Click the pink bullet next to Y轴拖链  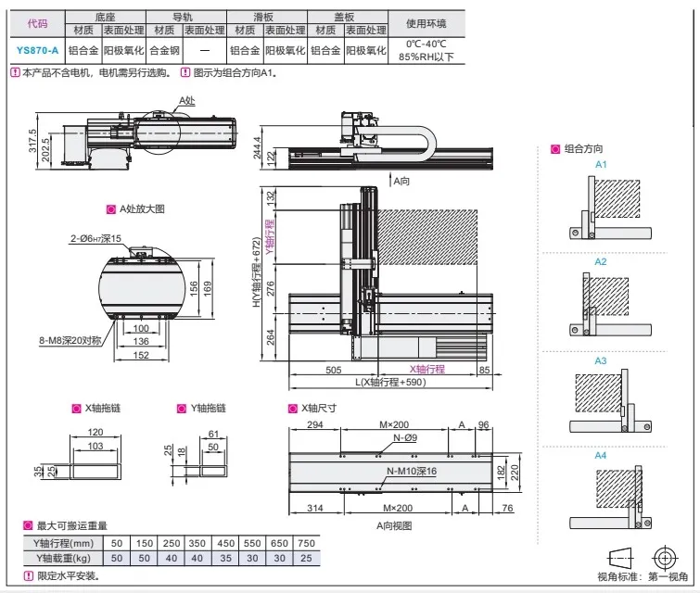[x=181, y=409]
